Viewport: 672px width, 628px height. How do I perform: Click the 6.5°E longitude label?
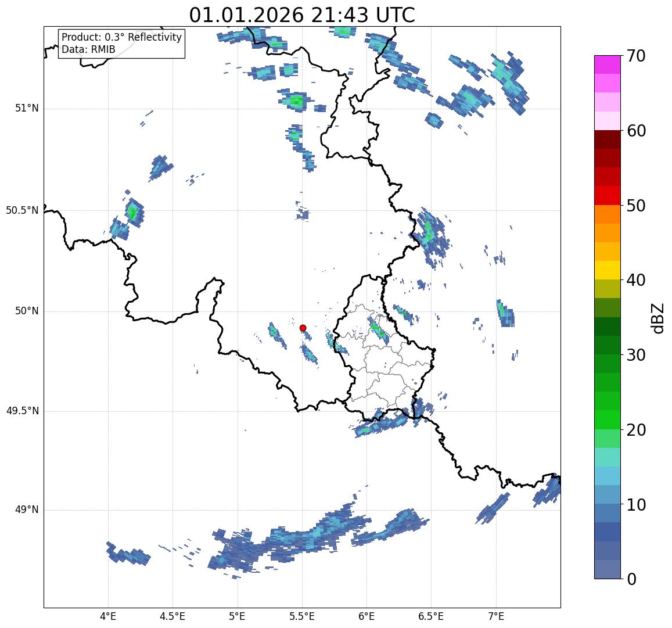coord(431,616)
